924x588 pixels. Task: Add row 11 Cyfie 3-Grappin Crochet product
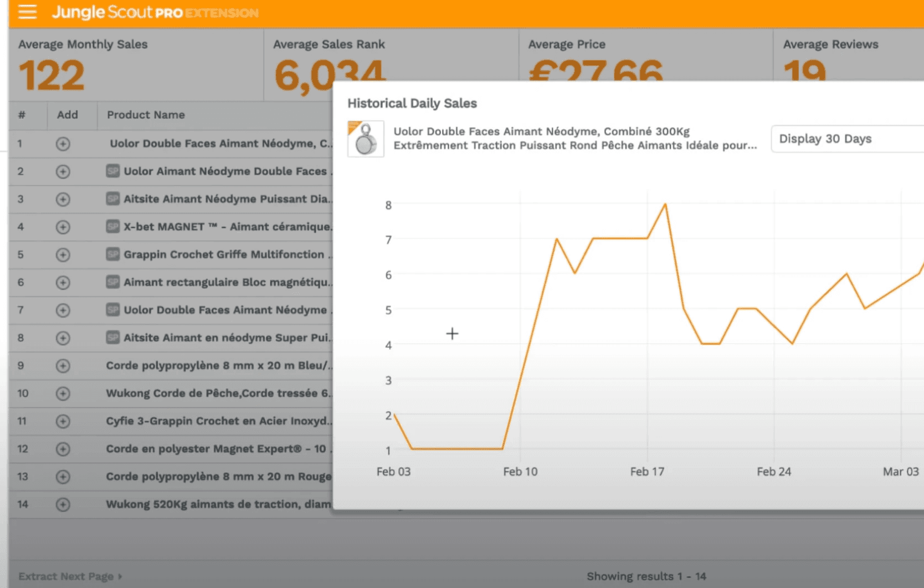click(x=63, y=421)
